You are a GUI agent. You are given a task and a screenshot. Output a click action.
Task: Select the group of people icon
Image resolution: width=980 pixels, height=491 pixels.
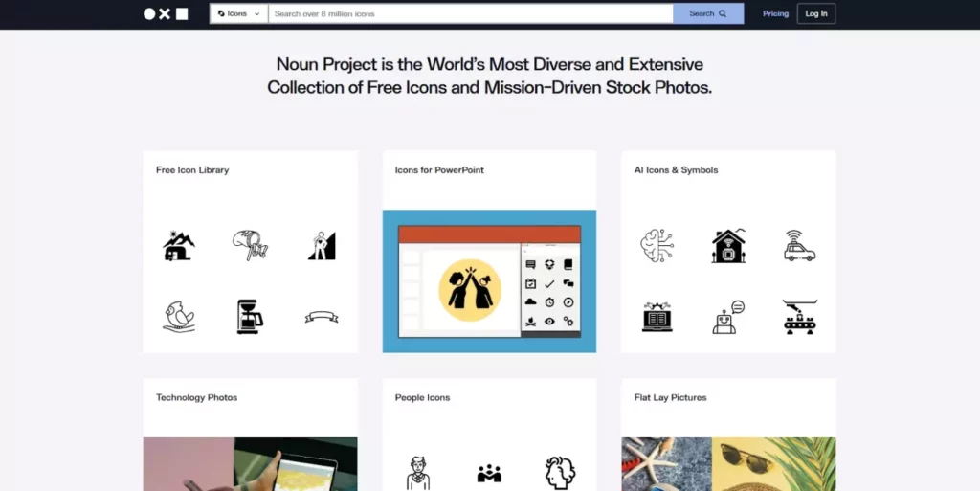(x=489, y=474)
